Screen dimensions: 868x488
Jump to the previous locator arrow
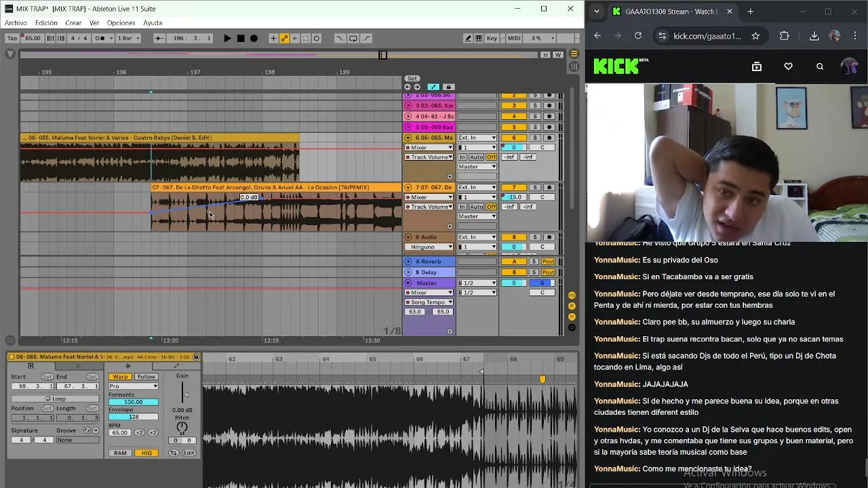click(x=408, y=87)
